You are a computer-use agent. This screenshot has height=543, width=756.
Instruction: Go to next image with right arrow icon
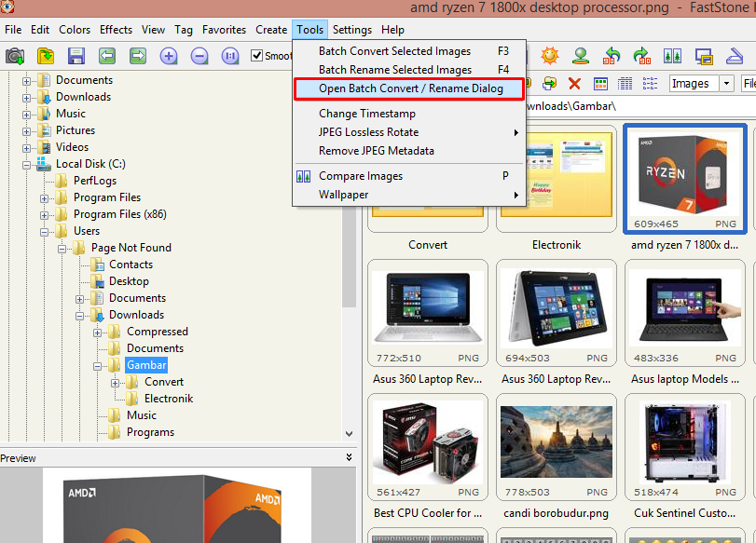pyautogui.click(x=138, y=57)
